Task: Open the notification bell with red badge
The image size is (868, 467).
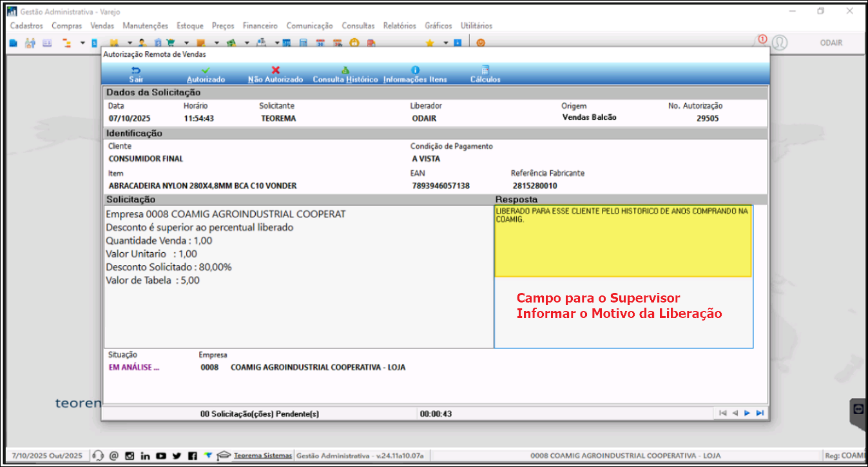Action: pos(760,42)
